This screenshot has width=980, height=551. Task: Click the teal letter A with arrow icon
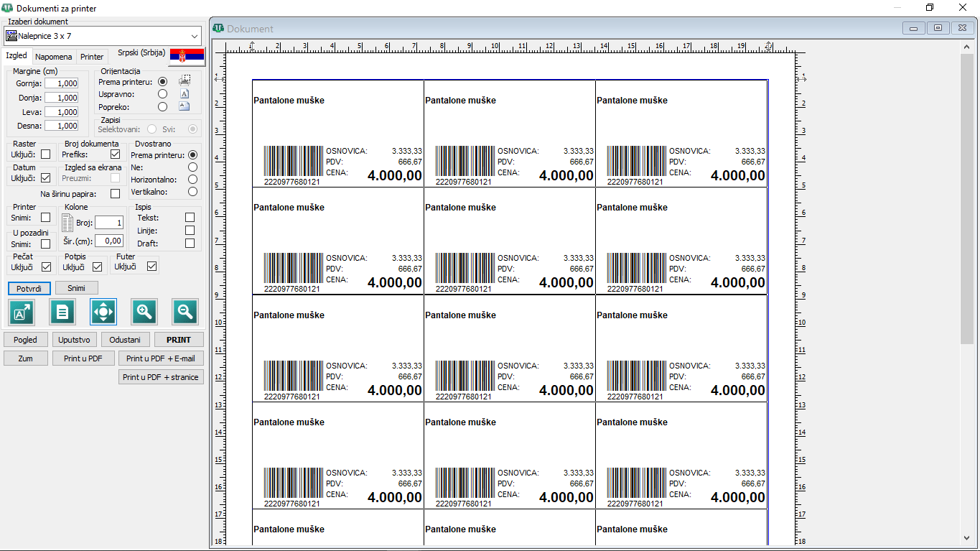22,312
